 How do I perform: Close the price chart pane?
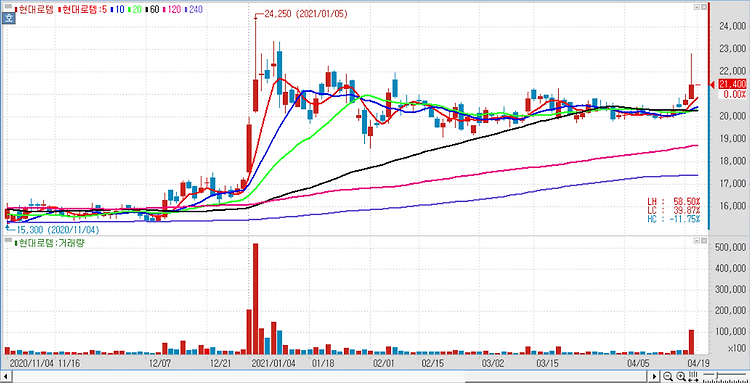tap(703, 7)
